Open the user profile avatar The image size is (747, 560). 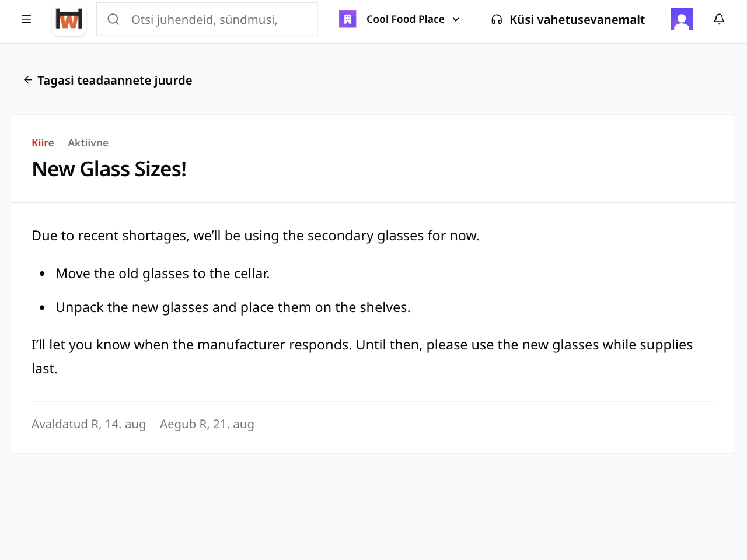tap(682, 19)
